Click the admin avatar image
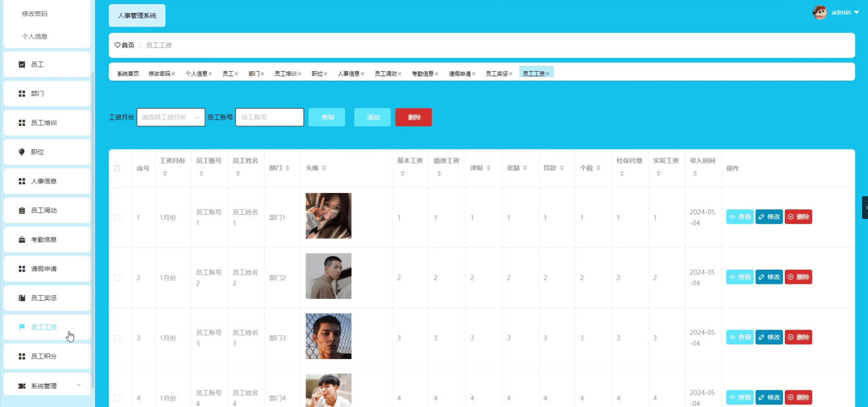 pyautogui.click(x=820, y=12)
